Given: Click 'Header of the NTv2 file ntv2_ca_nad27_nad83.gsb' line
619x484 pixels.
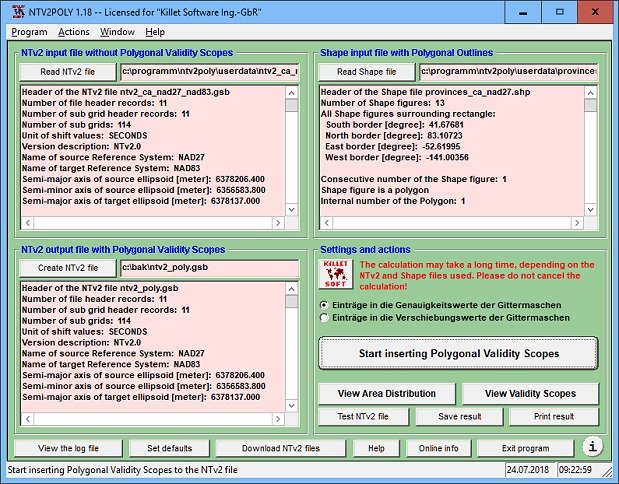Looking at the screenshot, I should tap(126, 92).
